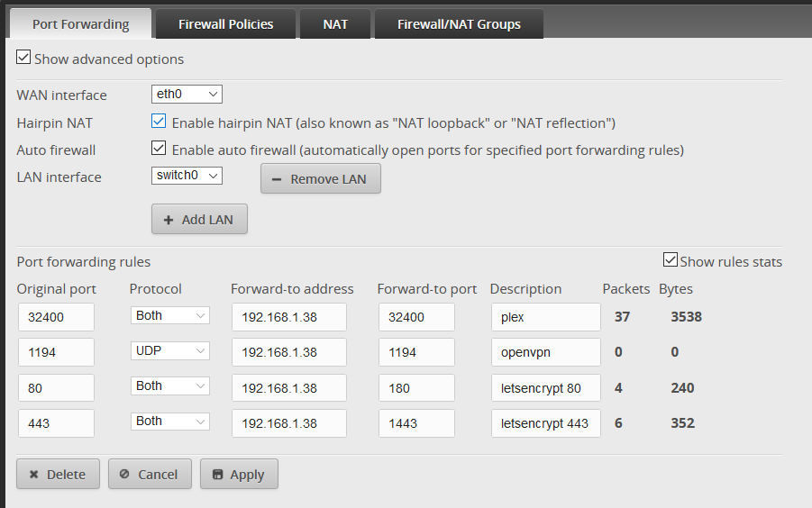This screenshot has height=508, width=812.
Task: Toggle Enable hairpin NAT checkbox
Action: [x=159, y=121]
